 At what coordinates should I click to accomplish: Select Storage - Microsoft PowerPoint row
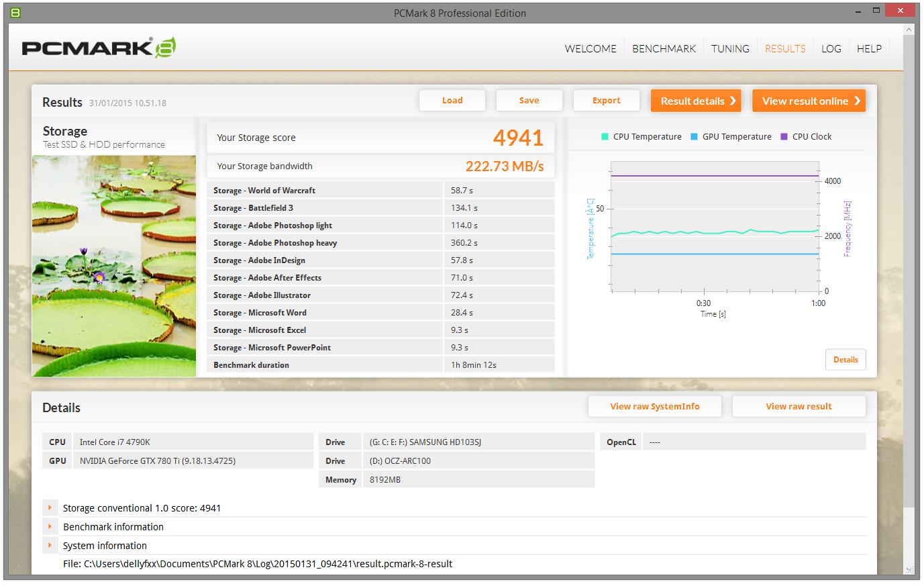point(380,348)
